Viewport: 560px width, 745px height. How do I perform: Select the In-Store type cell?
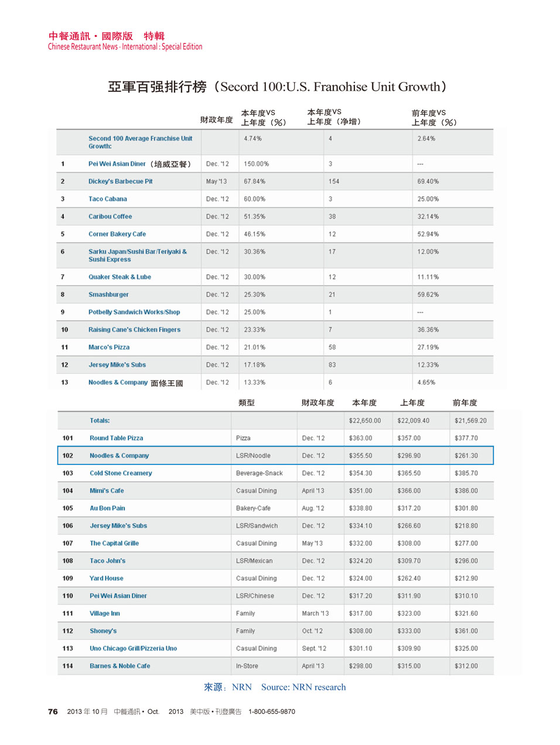click(x=247, y=667)
